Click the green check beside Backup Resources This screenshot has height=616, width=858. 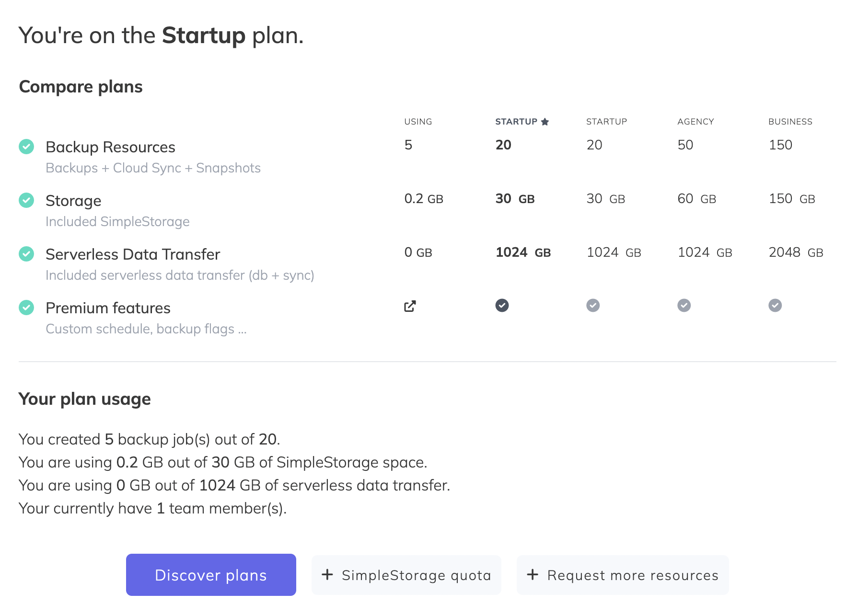point(26,147)
